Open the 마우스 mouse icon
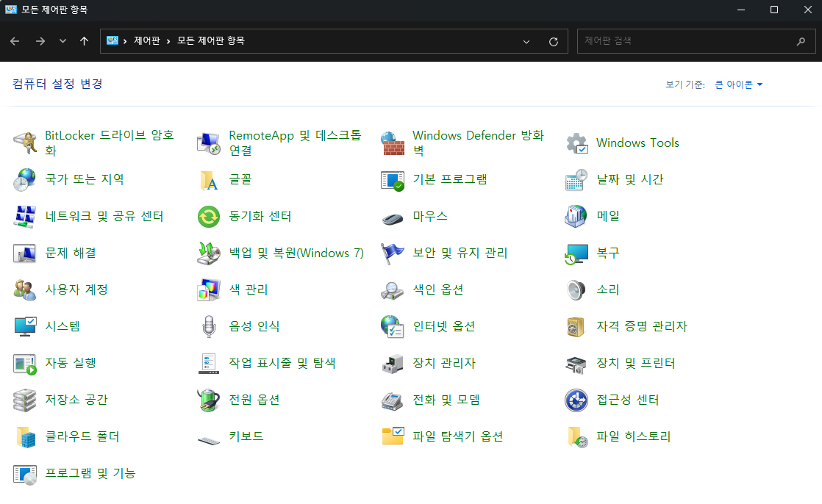The image size is (822, 504). click(x=393, y=217)
